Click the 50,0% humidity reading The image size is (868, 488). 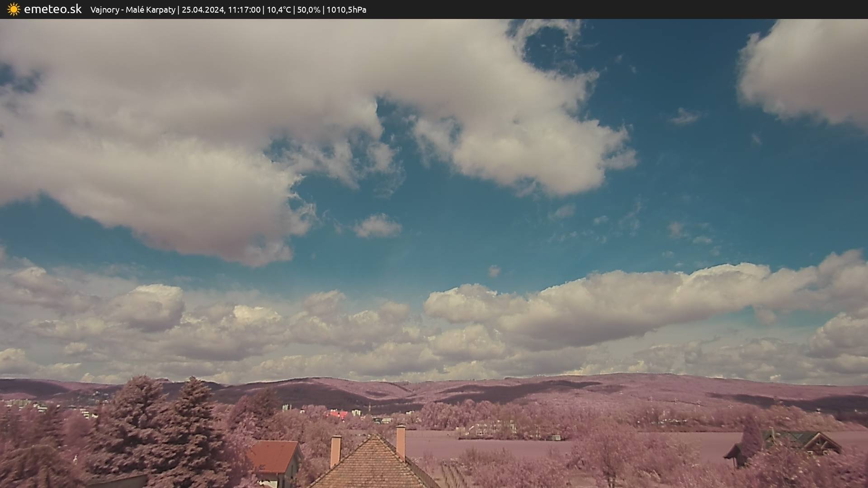pyautogui.click(x=309, y=10)
